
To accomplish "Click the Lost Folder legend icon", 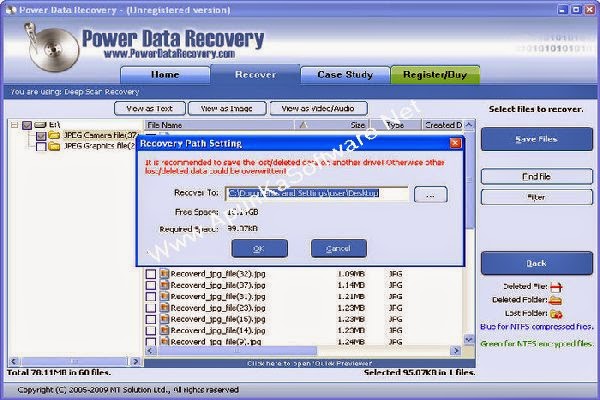I will coord(556,313).
